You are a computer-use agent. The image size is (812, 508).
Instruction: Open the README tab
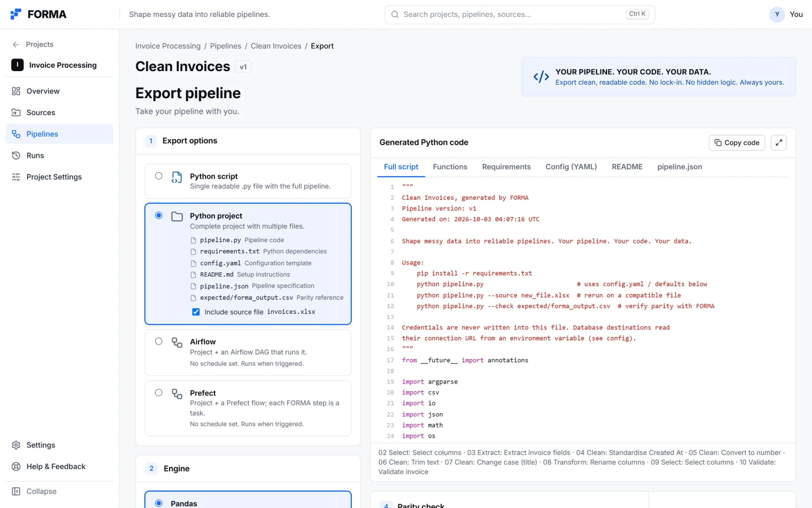pyautogui.click(x=627, y=167)
